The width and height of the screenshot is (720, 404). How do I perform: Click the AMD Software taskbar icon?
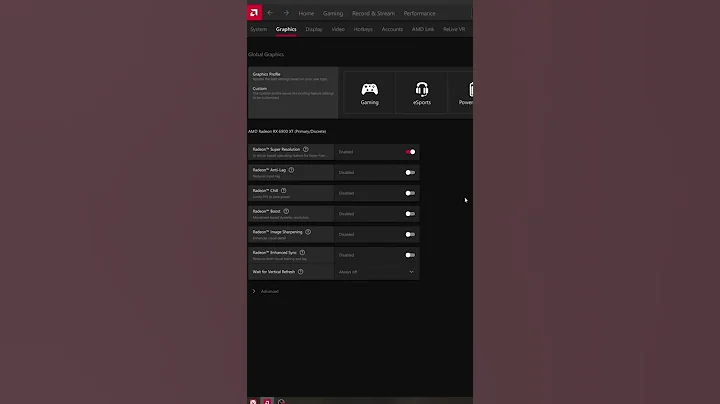[x=267, y=401]
